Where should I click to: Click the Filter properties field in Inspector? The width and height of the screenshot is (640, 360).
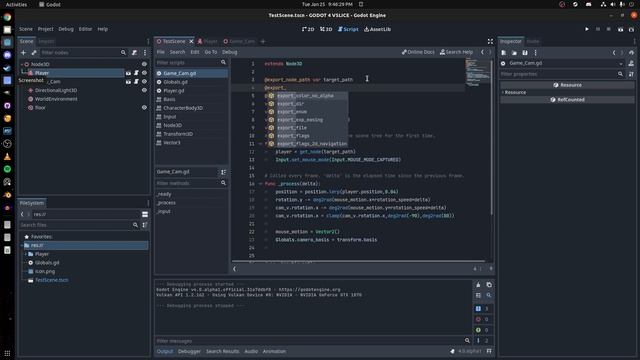(x=562, y=74)
